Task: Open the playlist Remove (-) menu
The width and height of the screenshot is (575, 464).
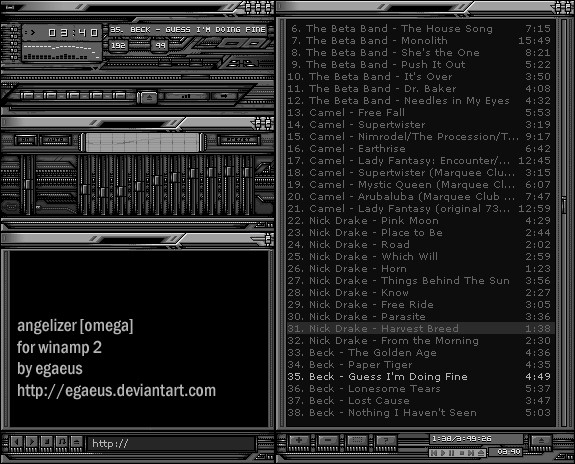Action: pyautogui.click(x=329, y=440)
